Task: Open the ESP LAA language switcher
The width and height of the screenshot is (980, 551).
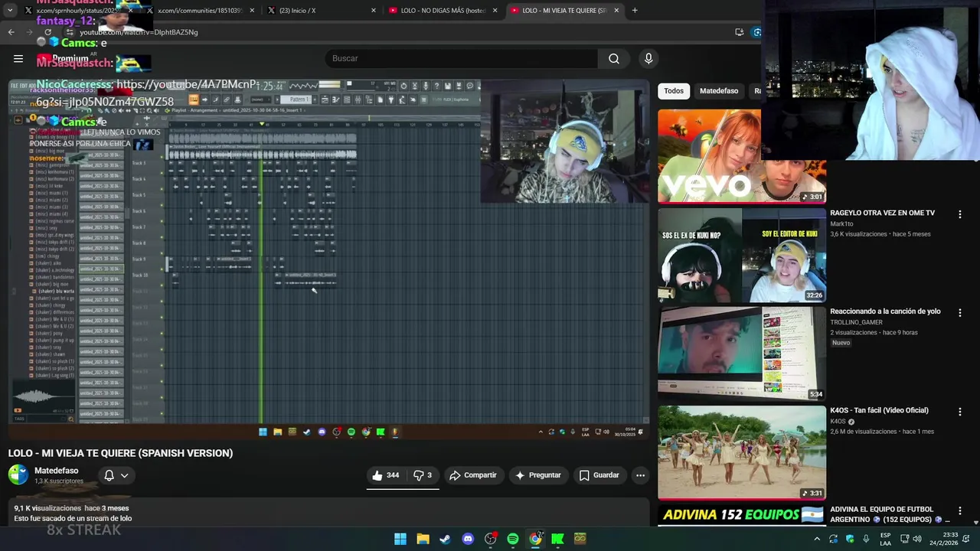Action: [x=885, y=539]
